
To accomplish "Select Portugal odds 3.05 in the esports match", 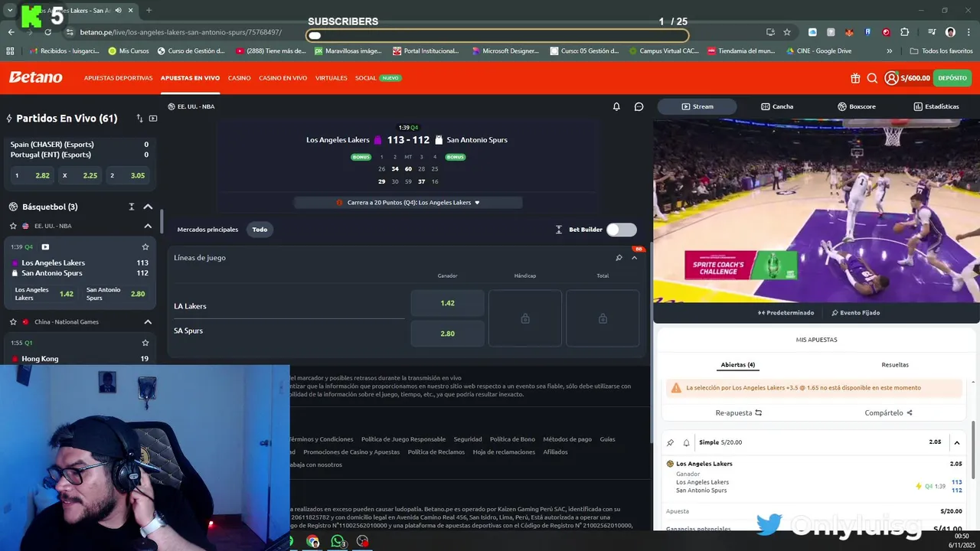I will coord(128,176).
